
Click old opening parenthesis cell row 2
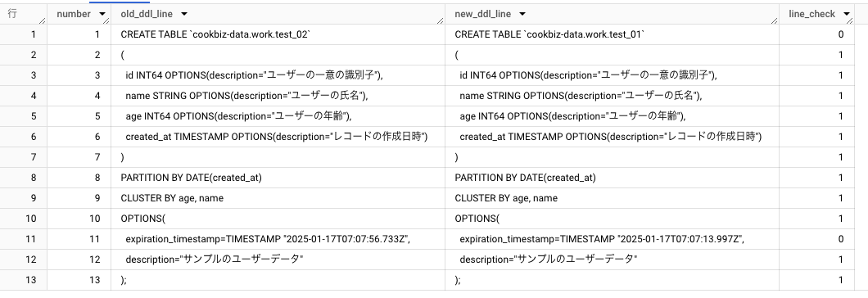pyautogui.click(x=278, y=55)
